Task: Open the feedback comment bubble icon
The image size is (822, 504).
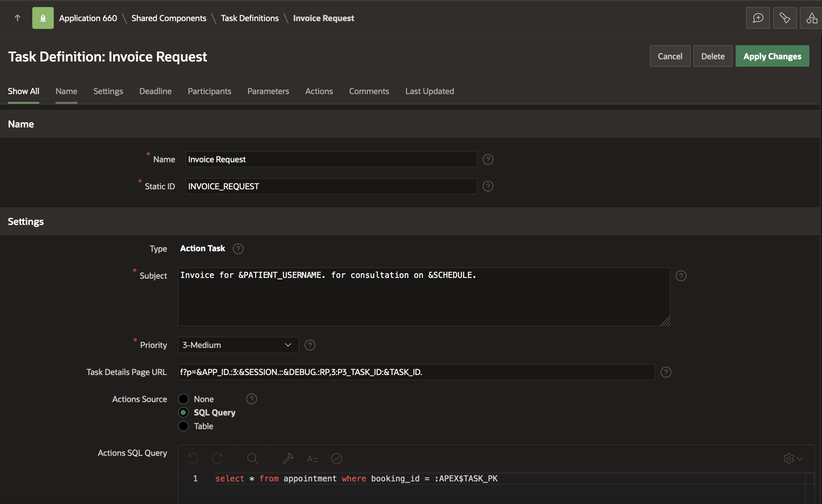Action: point(757,18)
